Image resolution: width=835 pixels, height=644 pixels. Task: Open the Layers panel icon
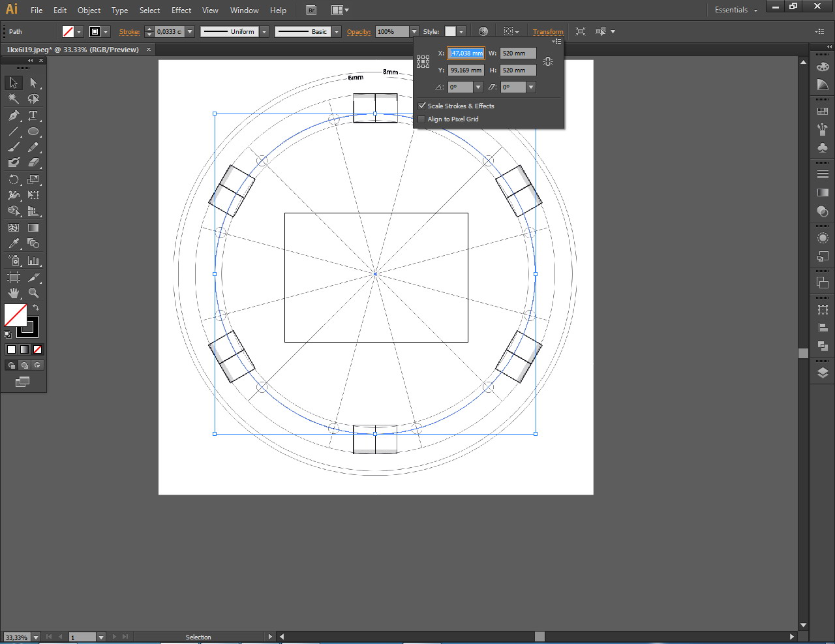(x=823, y=373)
